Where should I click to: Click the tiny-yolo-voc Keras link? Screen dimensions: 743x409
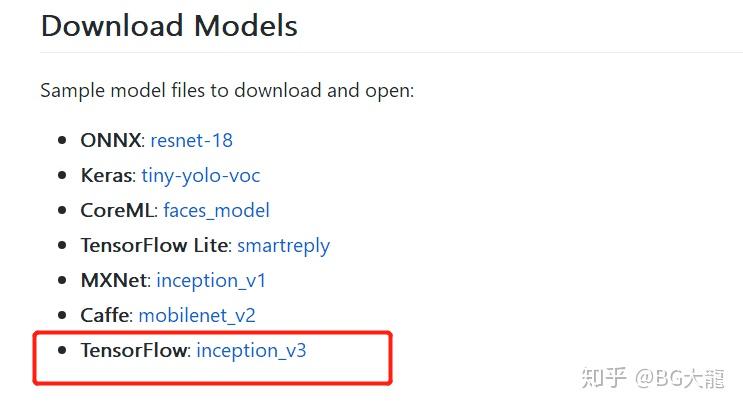(200, 175)
